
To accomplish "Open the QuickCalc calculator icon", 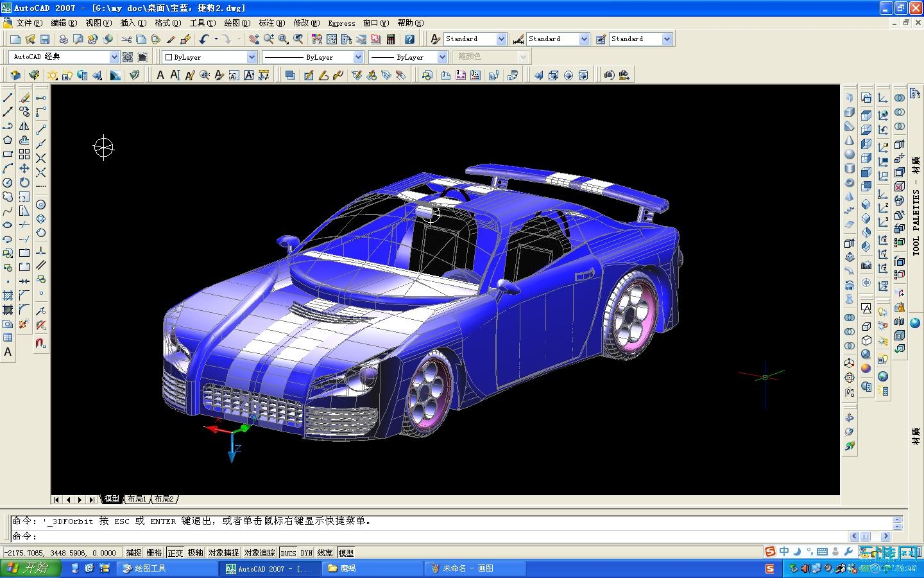I will 390,39.
